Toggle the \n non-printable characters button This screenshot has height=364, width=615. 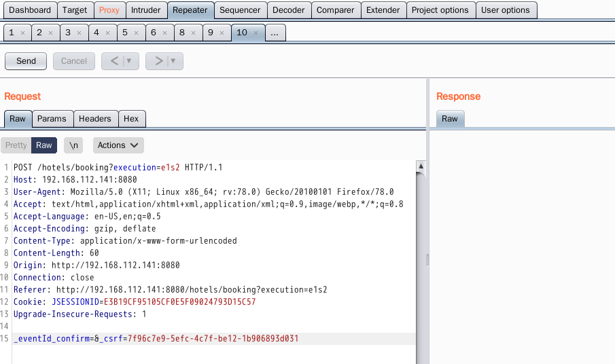pyautogui.click(x=73, y=145)
